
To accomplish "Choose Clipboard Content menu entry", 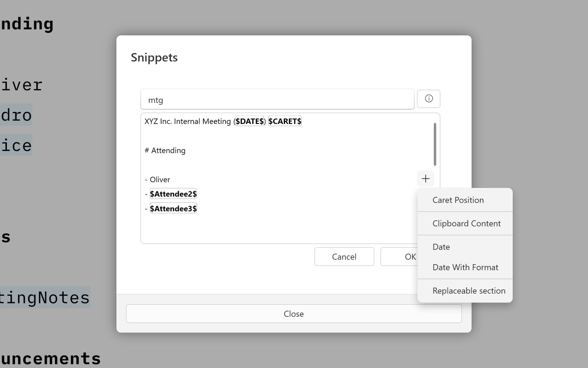I will [x=466, y=223].
